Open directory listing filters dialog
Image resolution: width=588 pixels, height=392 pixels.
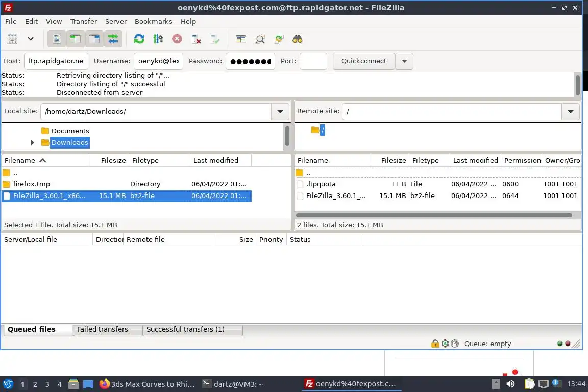point(241,39)
